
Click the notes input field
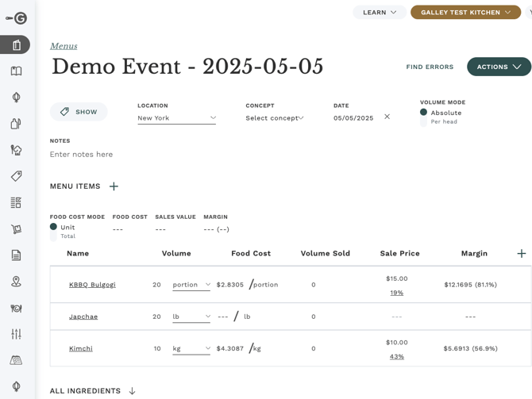(159, 155)
